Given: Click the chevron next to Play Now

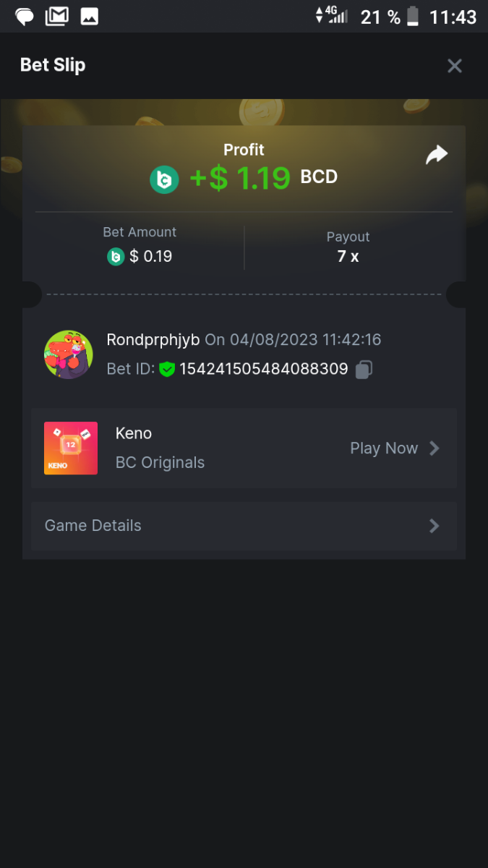Looking at the screenshot, I should pos(435,448).
